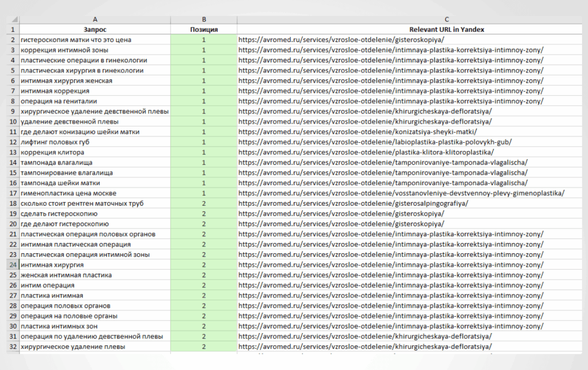
Task: Open the gisterosalpingografiya URL
Action: tap(353, 203)
